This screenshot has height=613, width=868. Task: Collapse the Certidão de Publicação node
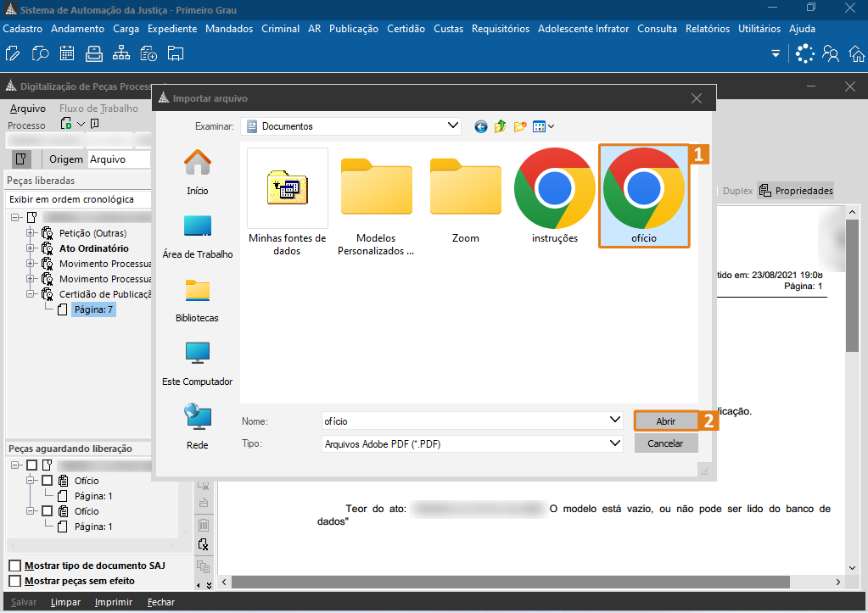31,294
